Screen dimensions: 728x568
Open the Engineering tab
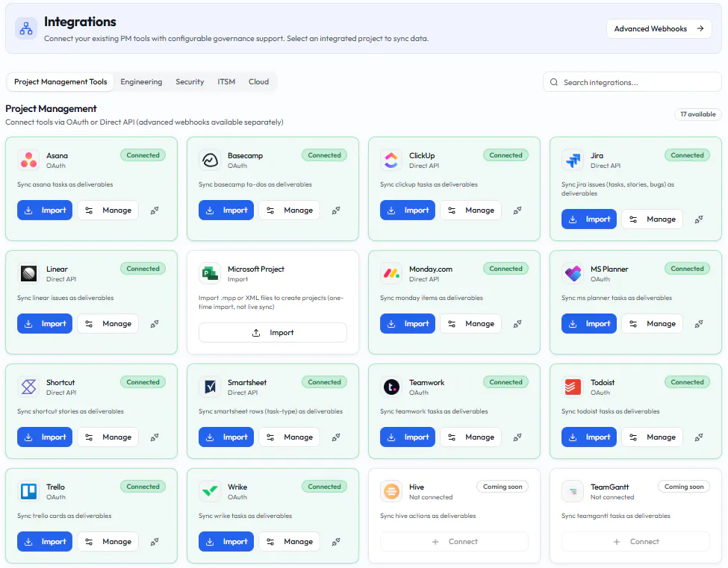tap(141, 81)
